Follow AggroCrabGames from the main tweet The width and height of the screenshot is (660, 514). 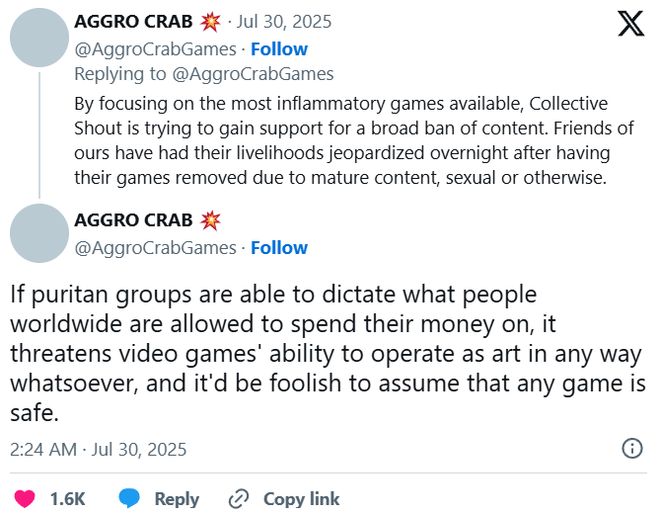[279, 247]
